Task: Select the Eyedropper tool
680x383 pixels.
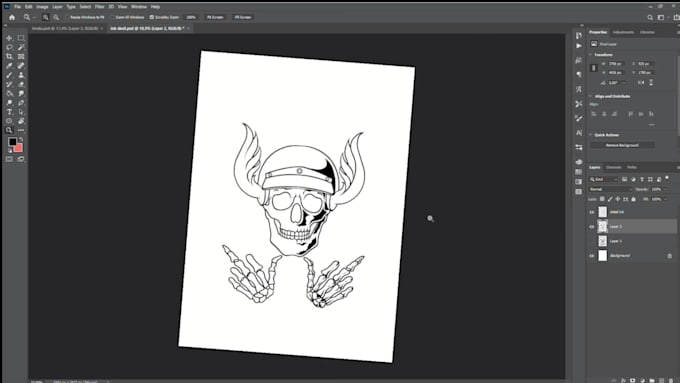Action: pos(9,66)
